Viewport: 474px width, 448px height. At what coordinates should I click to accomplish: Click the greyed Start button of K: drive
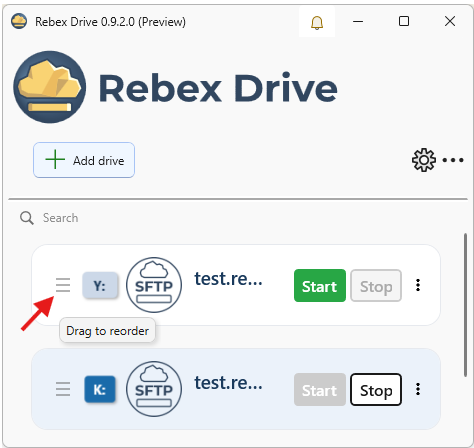pos(320,390)
